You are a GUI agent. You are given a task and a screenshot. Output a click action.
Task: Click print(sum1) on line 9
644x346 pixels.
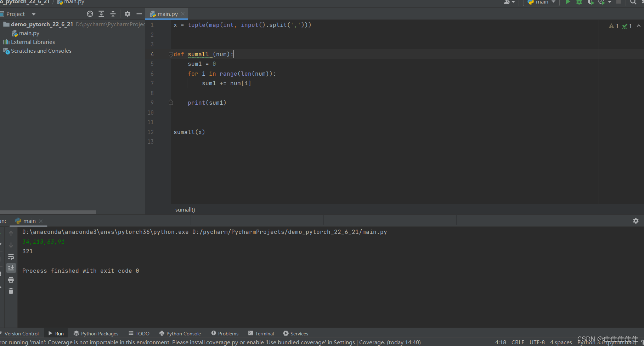click(207, 103)
